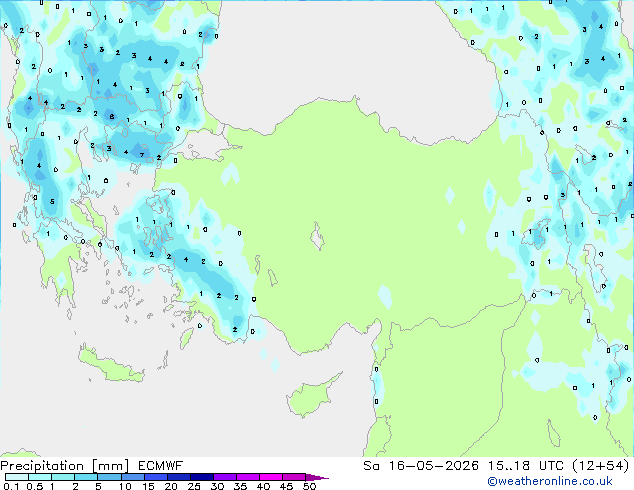
Task: Pick the 15–20 mm legend swatch
Action: coord(155,477)
